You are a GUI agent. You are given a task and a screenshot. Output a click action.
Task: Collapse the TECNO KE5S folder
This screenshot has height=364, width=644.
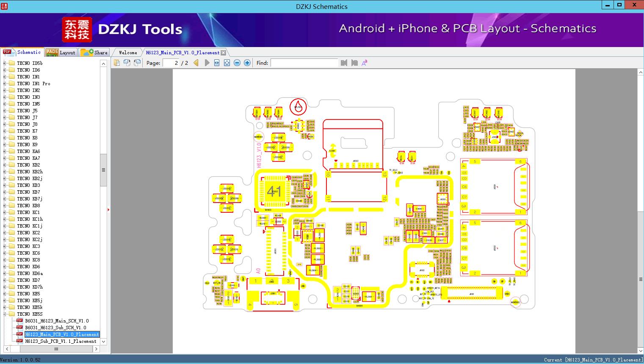tap(5, 314)
